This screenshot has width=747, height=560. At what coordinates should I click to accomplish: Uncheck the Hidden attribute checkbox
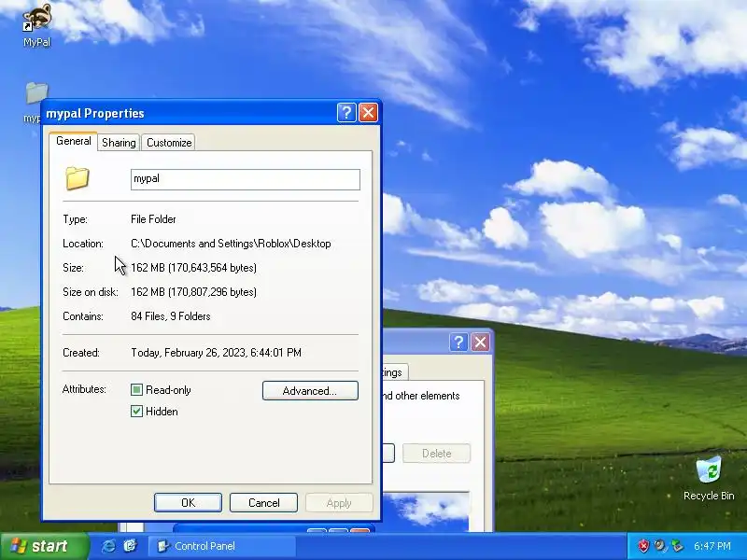136,412
